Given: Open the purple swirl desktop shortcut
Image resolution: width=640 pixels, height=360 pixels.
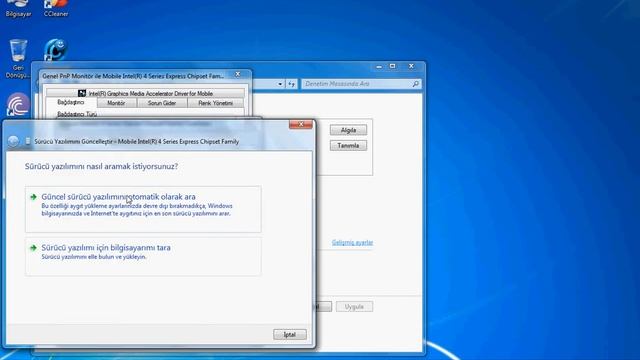Looking at the screenshot, I should click(x=18, y=104).
